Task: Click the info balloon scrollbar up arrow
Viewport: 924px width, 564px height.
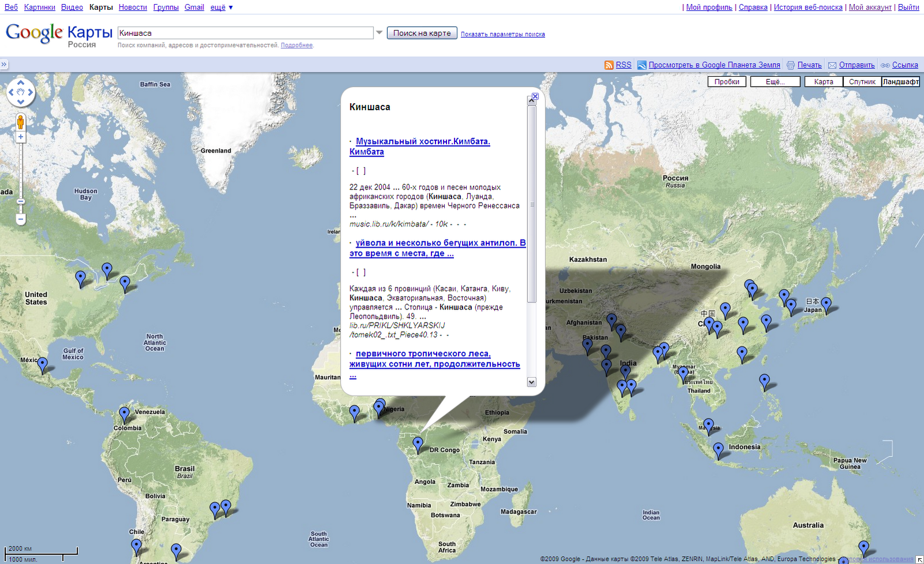Action: click(532, 101)
